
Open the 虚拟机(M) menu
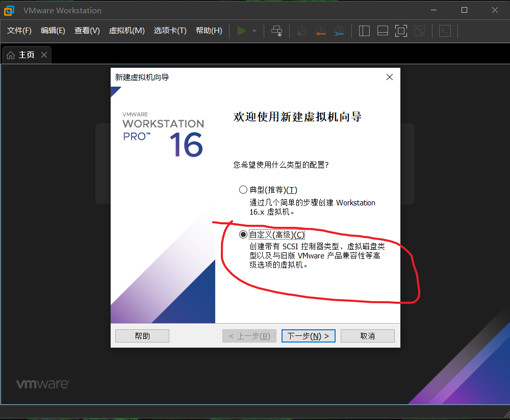coord(126,31)
